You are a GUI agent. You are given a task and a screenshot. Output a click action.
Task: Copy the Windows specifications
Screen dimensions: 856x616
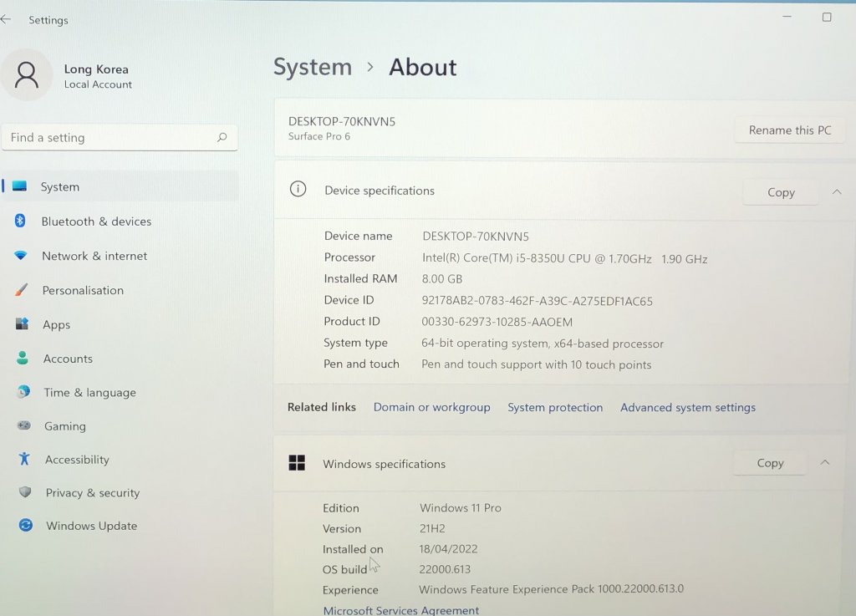770,463
